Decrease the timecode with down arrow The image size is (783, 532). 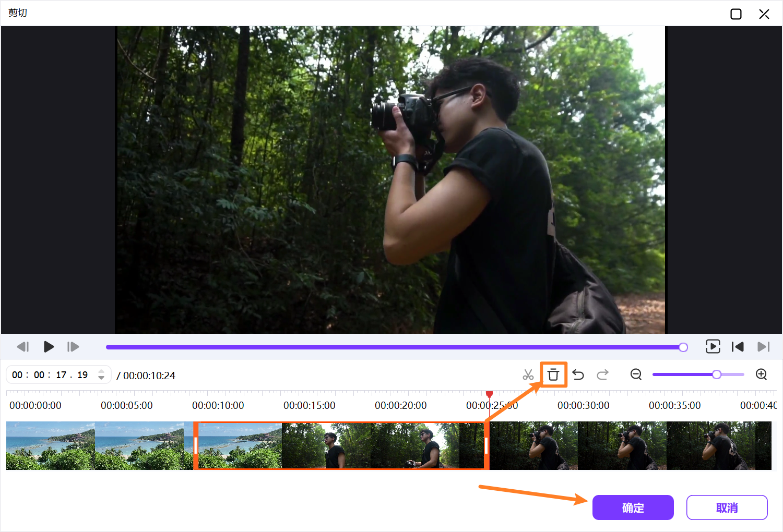point(101,378)
